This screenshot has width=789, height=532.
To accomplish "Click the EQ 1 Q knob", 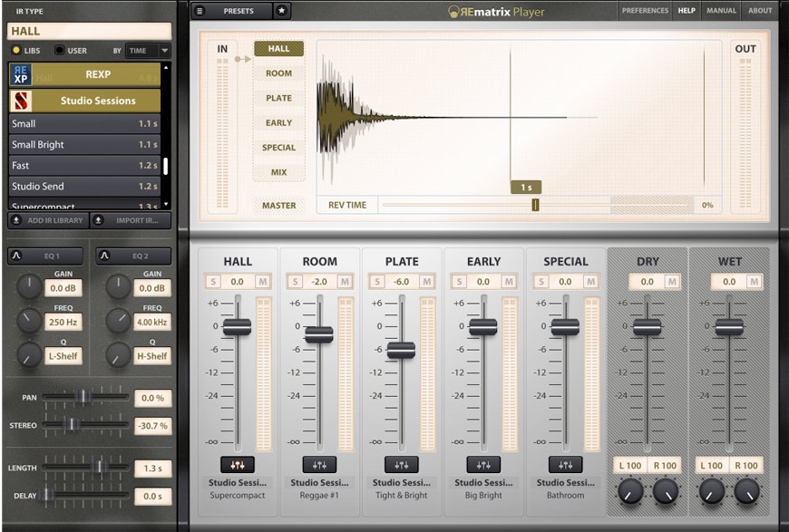I will [29, 355].
